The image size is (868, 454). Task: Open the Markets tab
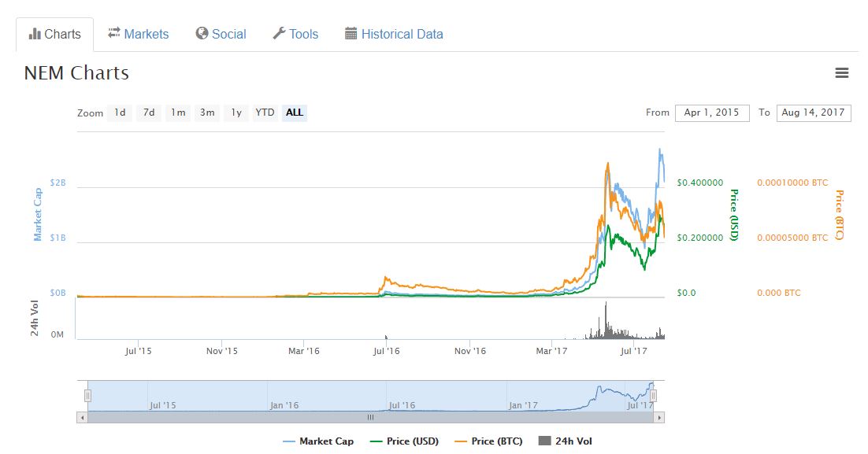tap(139, 35)
